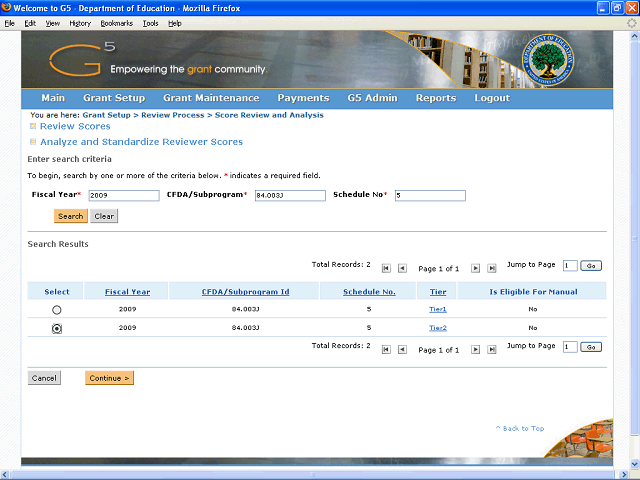Go to last page in bottom pager

point(492,349)
